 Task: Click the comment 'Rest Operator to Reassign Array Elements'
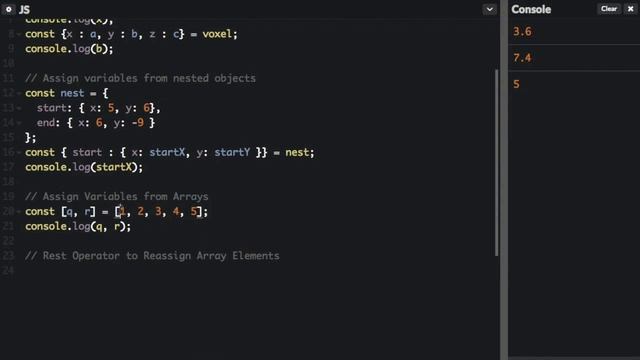152,256
